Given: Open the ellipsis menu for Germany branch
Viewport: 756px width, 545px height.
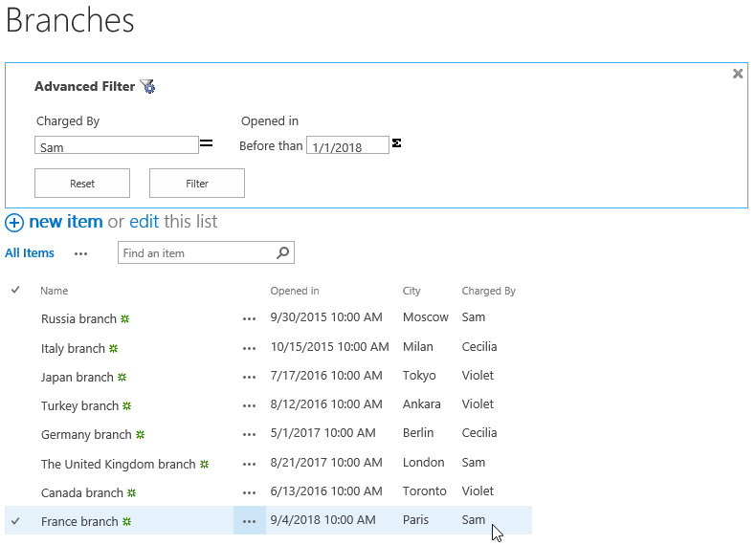Looking at the screenshot, I should tap(249, 435).
